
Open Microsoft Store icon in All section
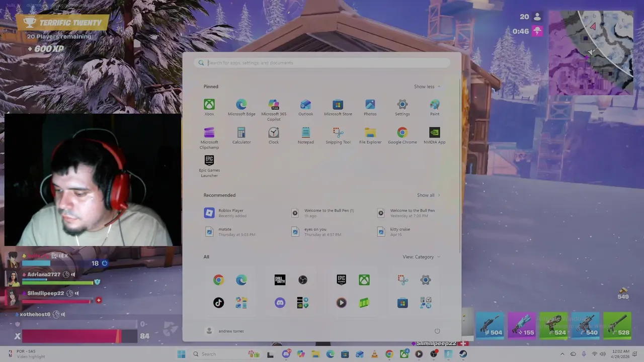pyautogui.click(x=403, y=303)
